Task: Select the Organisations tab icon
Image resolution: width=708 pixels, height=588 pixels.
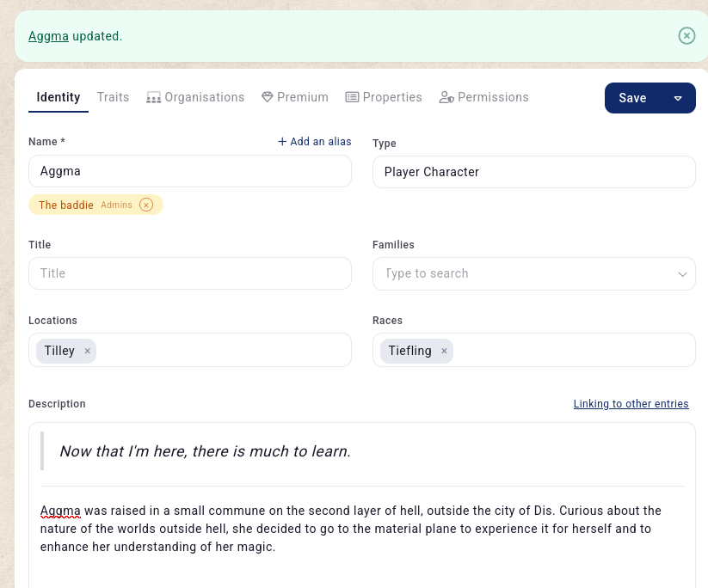Action: [153, 97]
